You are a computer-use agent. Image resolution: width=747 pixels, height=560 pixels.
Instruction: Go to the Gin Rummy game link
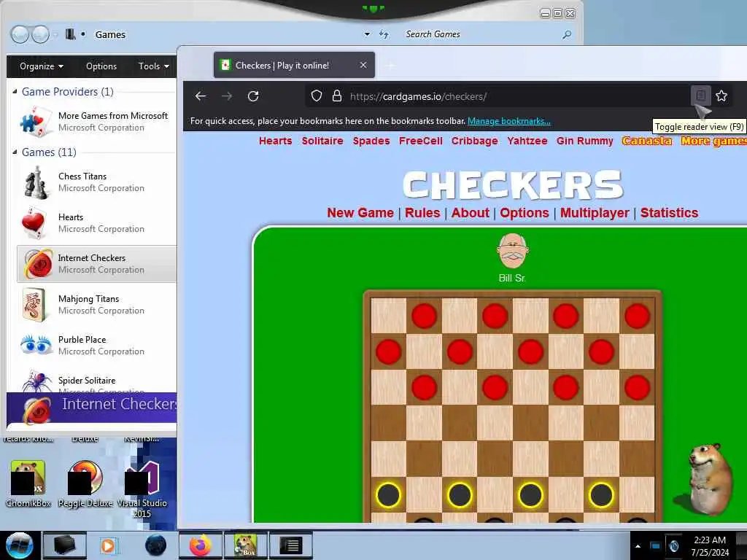click(x=584, y=141)
